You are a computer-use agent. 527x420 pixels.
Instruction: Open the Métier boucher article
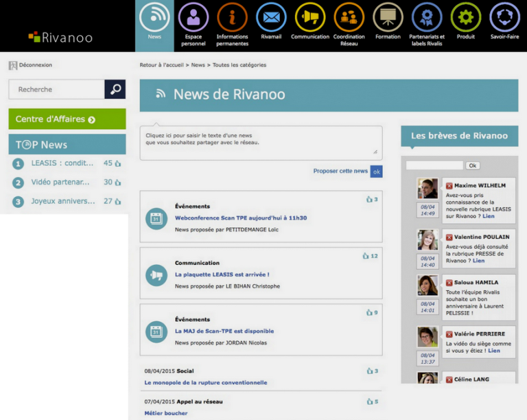pyautogui.click(x=166, y=413)
